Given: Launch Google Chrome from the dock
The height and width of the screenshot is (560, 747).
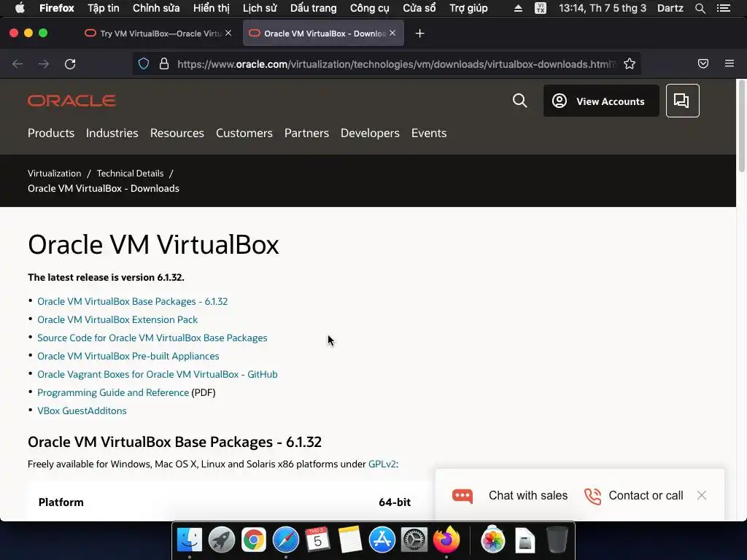Looking at the screenshot, I should click(253, 540).
